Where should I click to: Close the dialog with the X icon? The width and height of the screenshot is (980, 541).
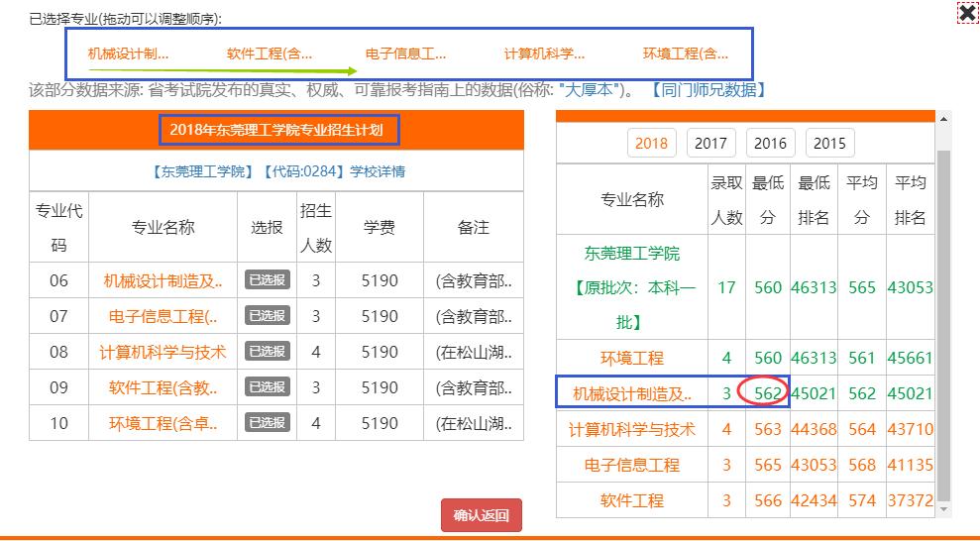point(967,13)
